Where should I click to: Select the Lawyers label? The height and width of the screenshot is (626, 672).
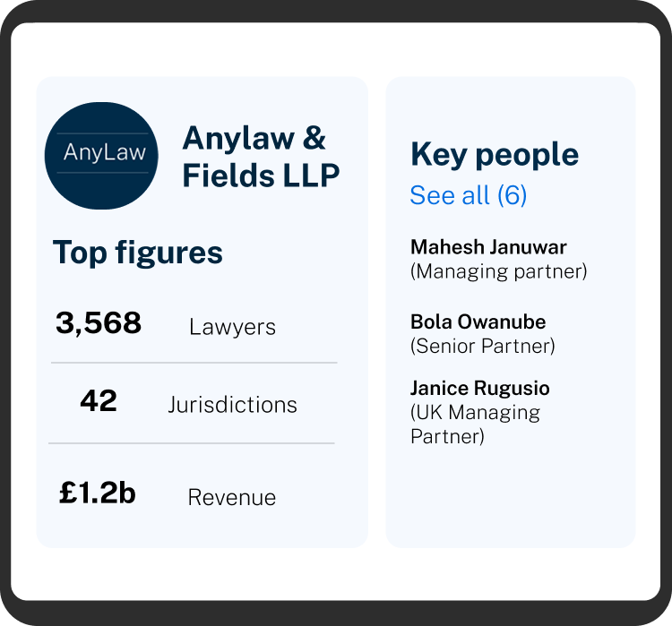coord(232,327)
